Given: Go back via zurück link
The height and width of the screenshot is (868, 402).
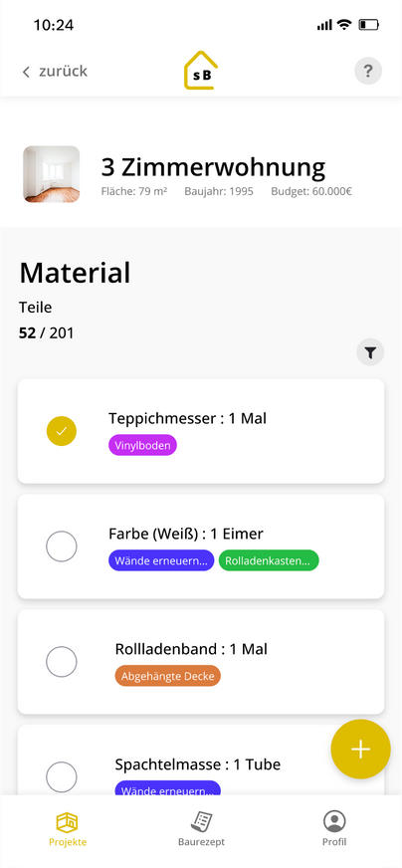Looking at the screenshot, I should [x=63, y=72].
